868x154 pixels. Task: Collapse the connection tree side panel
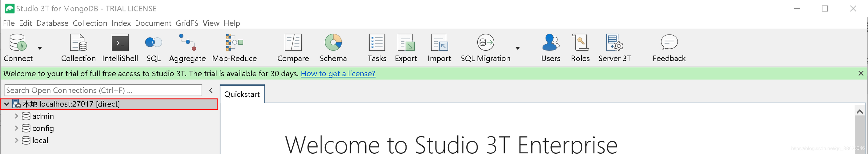[x=211, y=90]
